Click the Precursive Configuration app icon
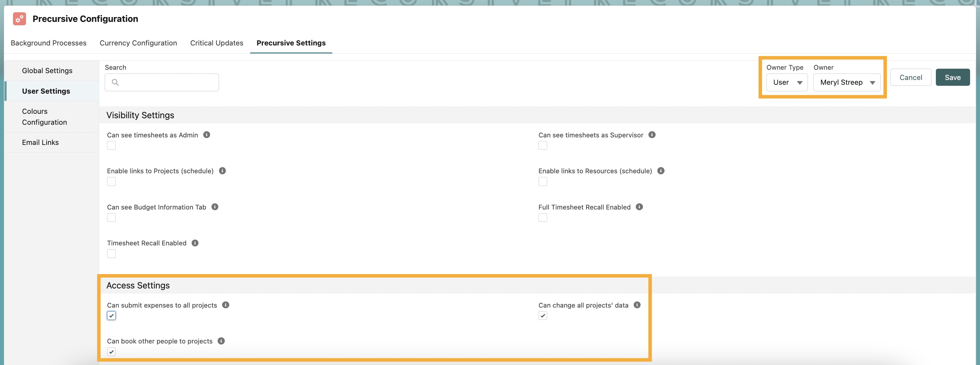 pyautogui.click(x=20, y=18)
